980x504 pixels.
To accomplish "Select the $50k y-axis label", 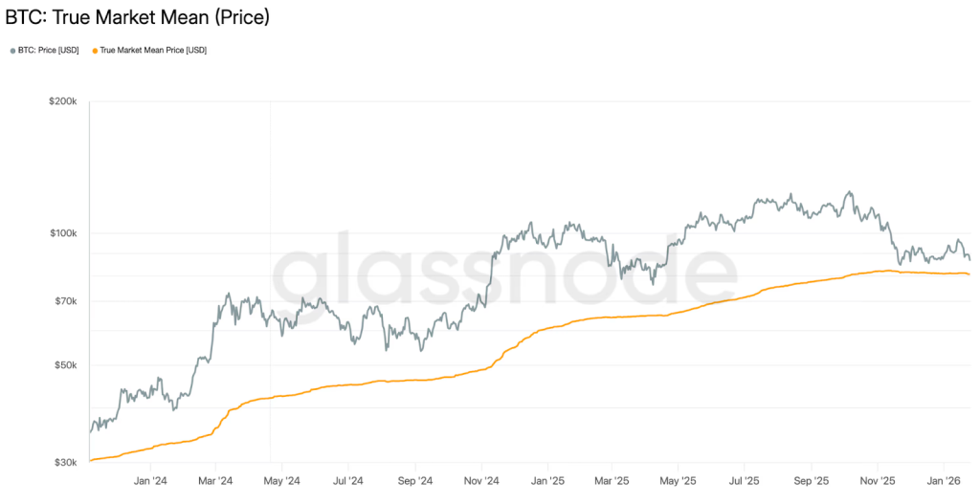I will 67,365.
